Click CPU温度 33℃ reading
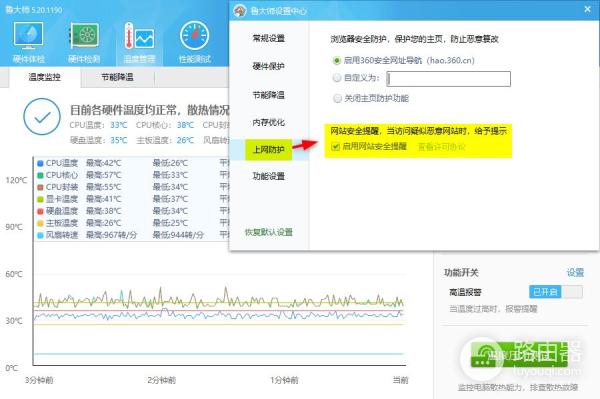 coord(119,125)
